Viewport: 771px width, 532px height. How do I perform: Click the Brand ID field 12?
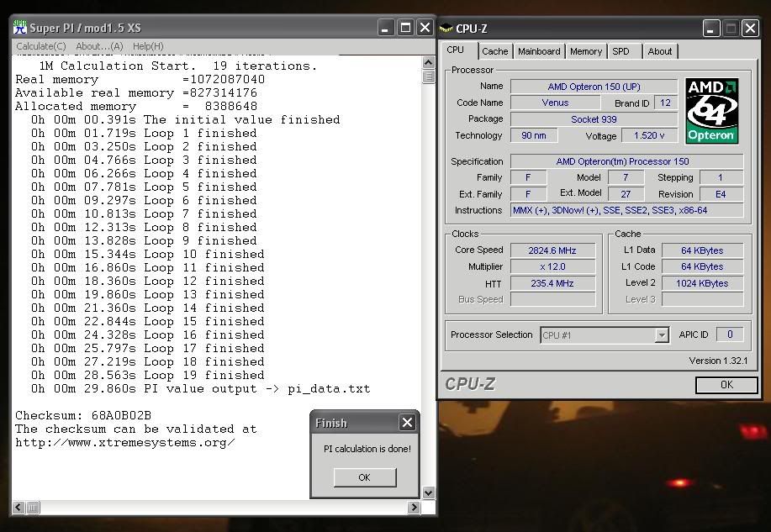point(665,103)
